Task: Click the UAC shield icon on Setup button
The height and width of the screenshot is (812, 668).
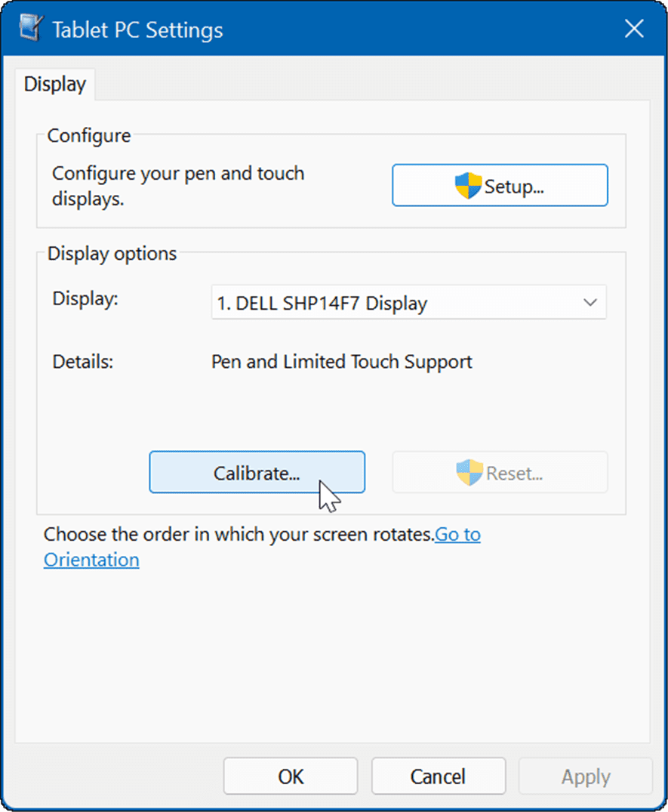Action: click(465, 184)
